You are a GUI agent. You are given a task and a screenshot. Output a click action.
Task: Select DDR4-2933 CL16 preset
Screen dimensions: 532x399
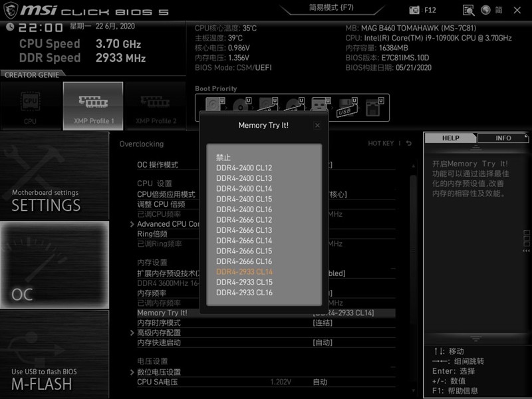(244, 293)
